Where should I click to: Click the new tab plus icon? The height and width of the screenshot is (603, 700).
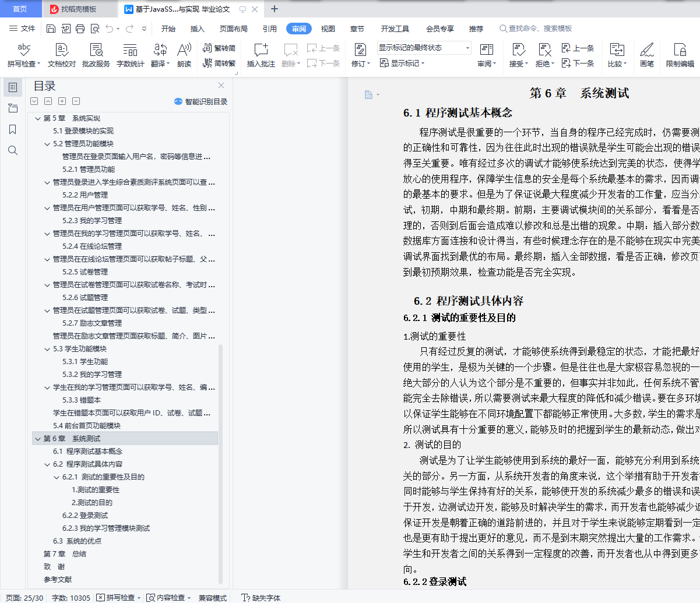(275, 9)
